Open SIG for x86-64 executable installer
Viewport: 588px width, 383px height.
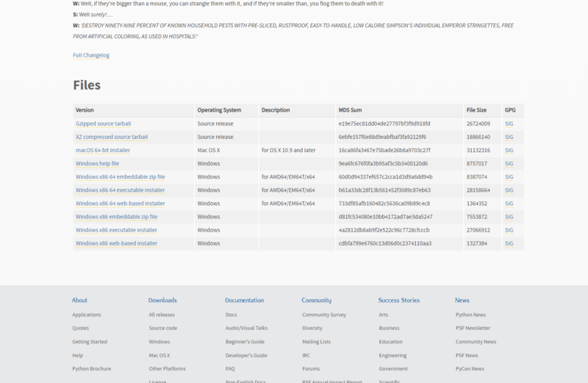[x=509, y=190]
